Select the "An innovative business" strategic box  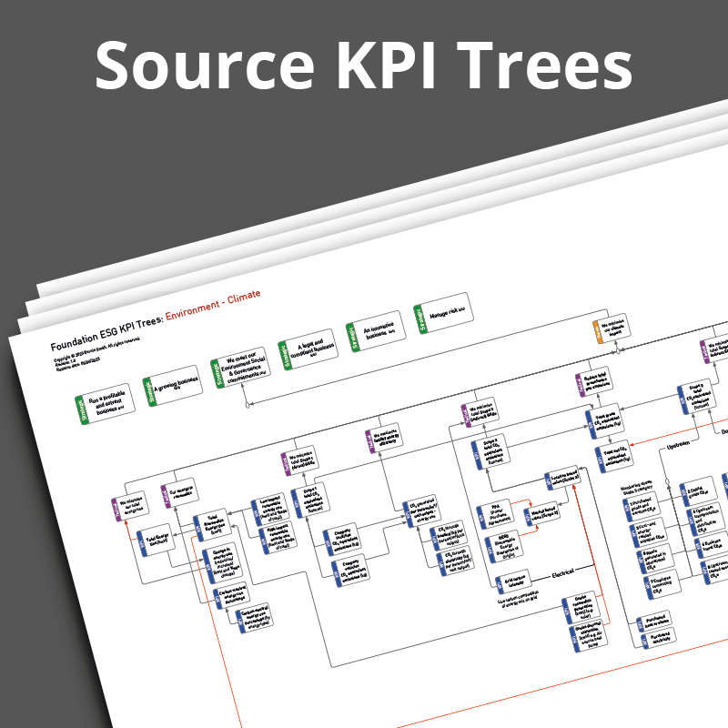(x=376, y=331)
